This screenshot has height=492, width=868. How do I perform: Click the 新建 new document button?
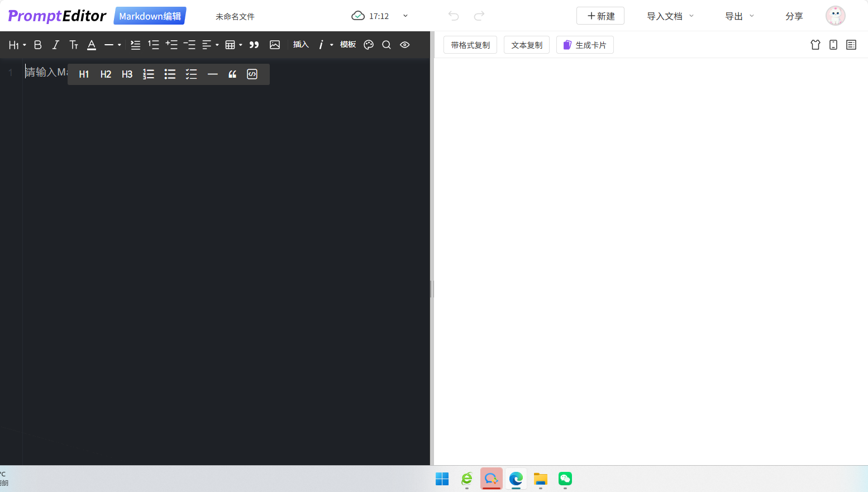[x=600, y=16]
